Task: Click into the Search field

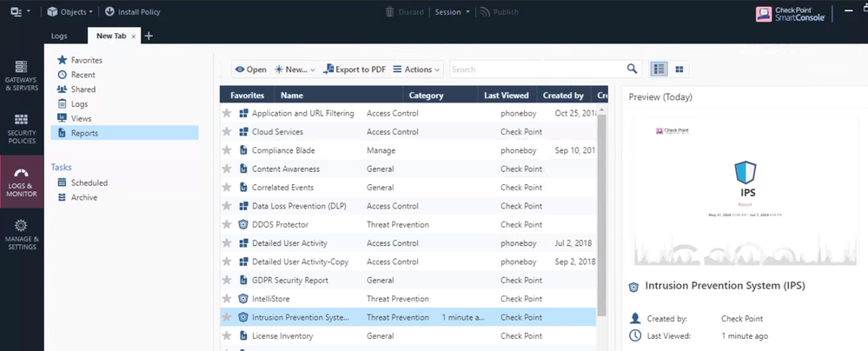Action: click(537, 70)
